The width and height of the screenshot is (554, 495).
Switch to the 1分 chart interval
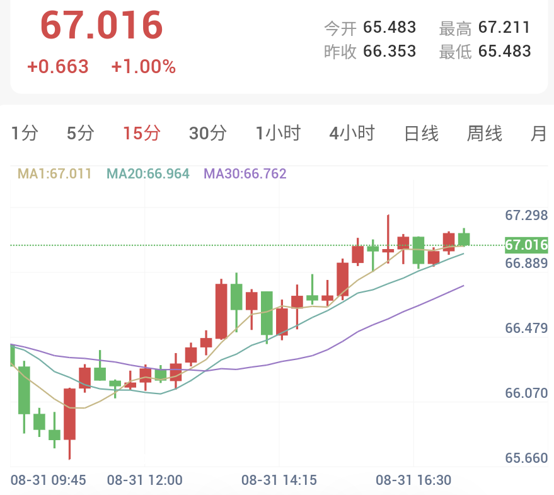25,134
